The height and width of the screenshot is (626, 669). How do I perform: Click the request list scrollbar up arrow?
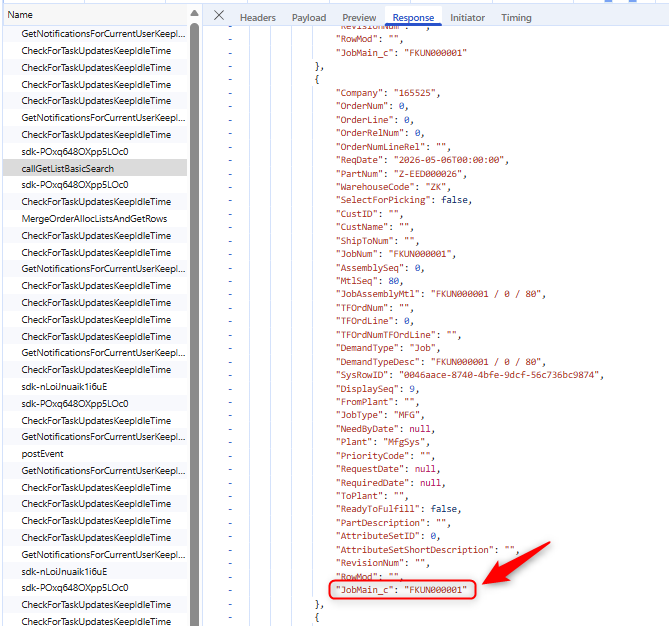(195, 13)
